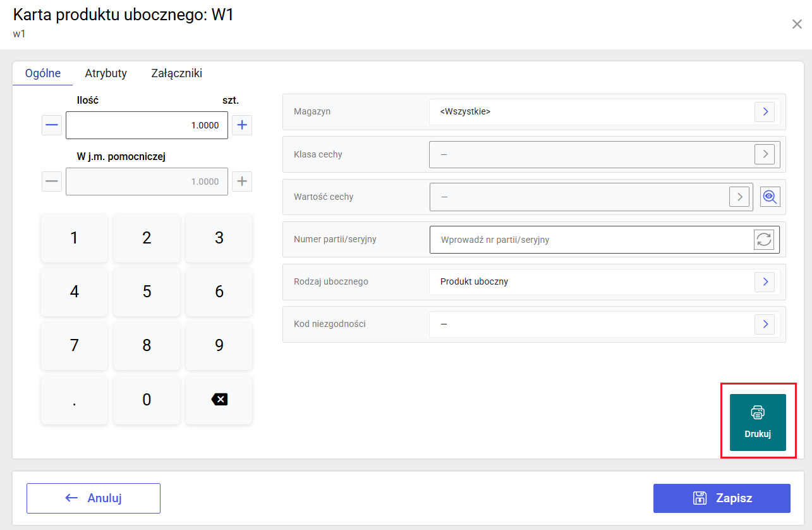
Task: Switch to the Ogólne tab
Action: (x=43, y=73)
